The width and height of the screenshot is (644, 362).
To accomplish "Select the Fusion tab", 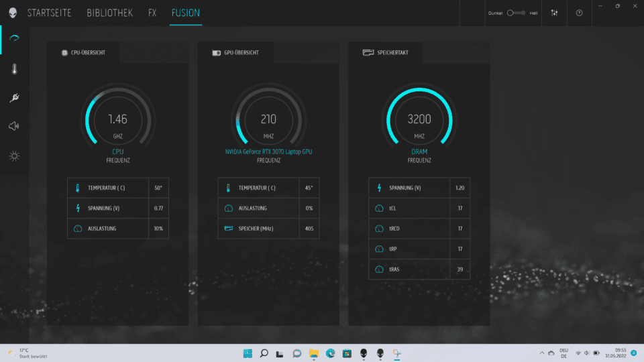I will (185, 13).
